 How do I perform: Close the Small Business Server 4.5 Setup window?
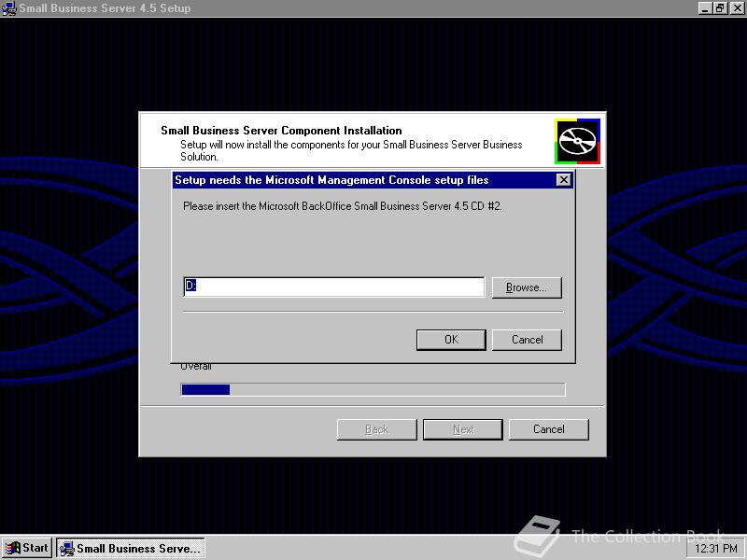tap(737, 8)
